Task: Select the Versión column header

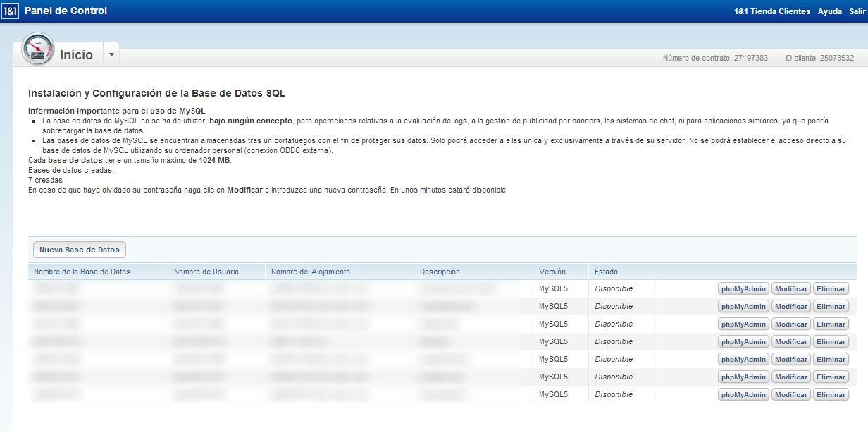Action: pyautogui.click(x=552, y=272)
